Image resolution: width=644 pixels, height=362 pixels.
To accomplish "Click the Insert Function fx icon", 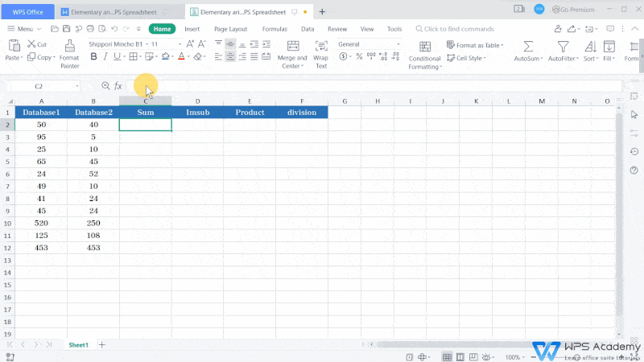I will pyautogui.click(x=118, y=85).
